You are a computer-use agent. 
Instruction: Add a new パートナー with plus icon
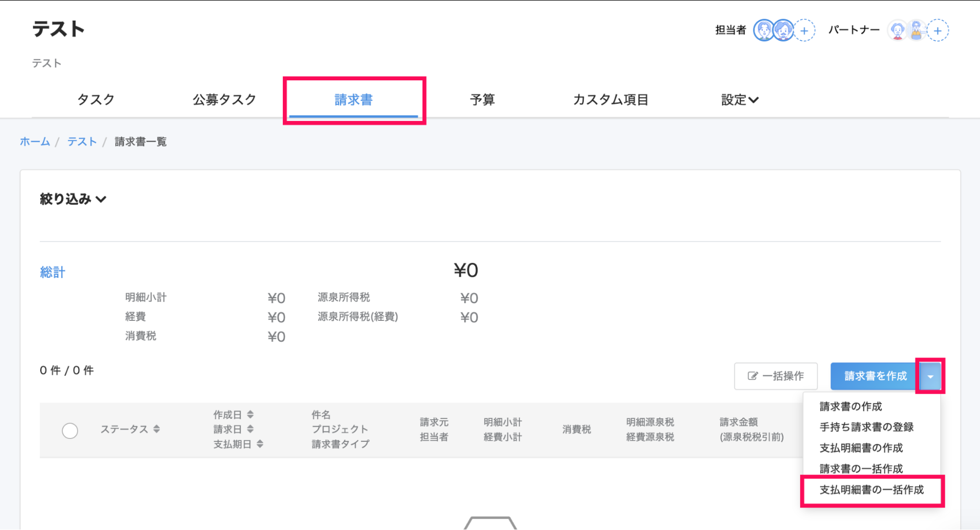pos(938,30)
